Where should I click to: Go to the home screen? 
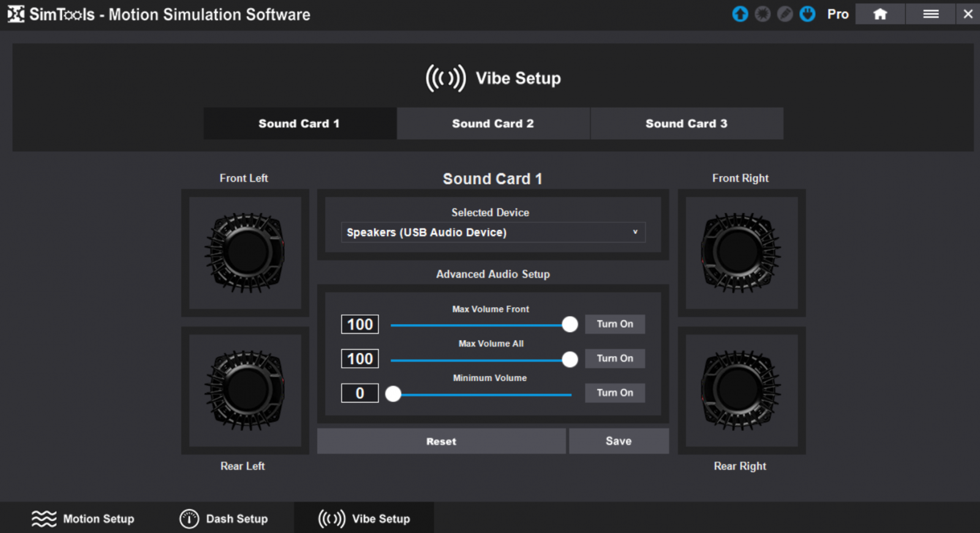(x=880, y=14)
